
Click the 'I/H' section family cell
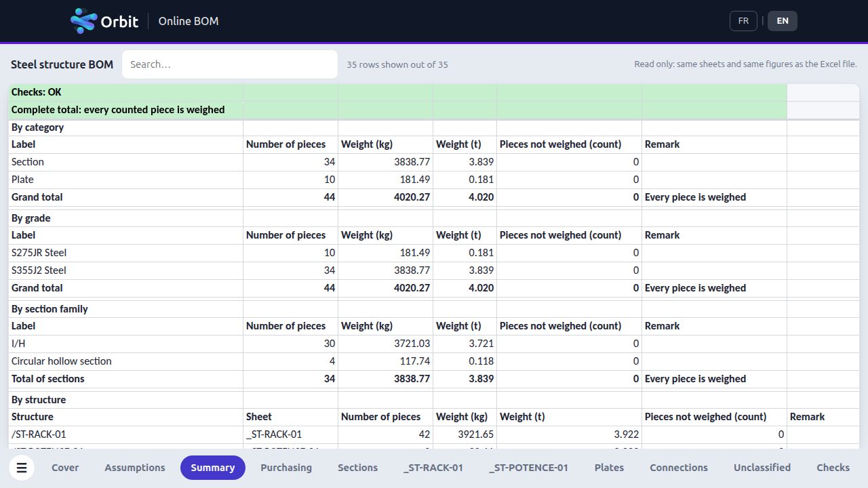[126, 344]
